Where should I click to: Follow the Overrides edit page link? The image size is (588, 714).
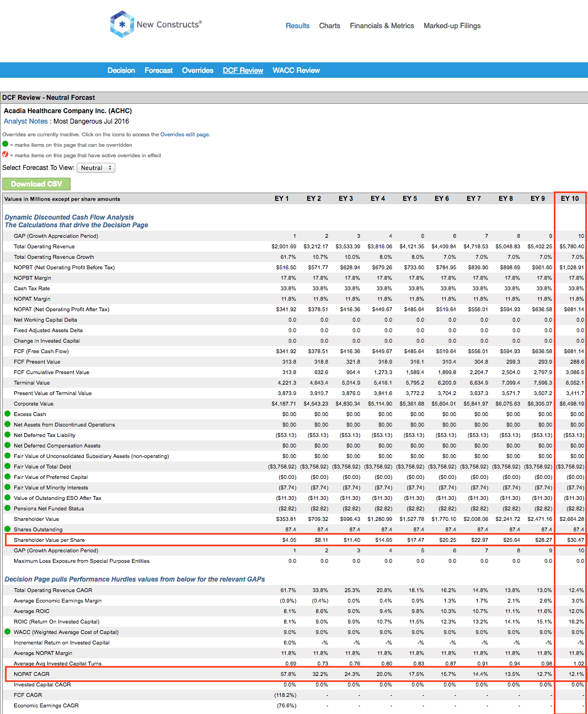[x=184, y=134]
